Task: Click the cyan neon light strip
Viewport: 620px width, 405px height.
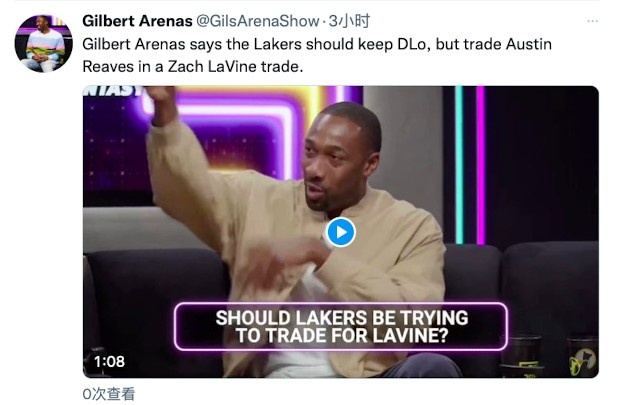Action: (459, 165)
